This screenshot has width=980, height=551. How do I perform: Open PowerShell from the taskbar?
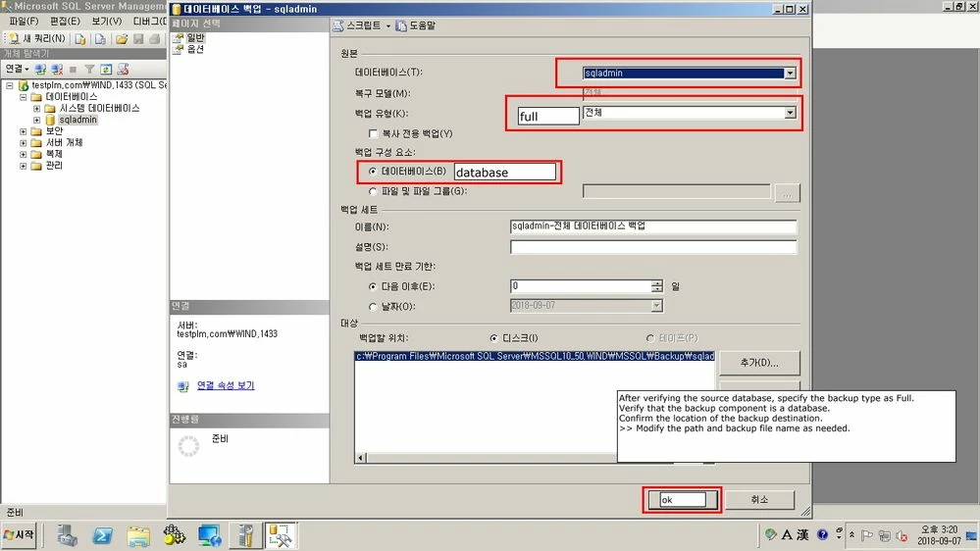click(102, 535)
